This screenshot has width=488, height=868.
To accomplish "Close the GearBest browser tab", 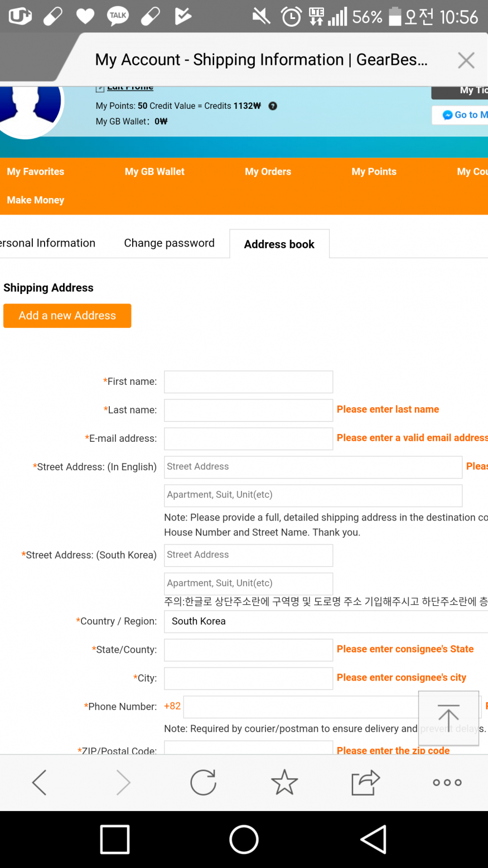I will click(466, 60).
